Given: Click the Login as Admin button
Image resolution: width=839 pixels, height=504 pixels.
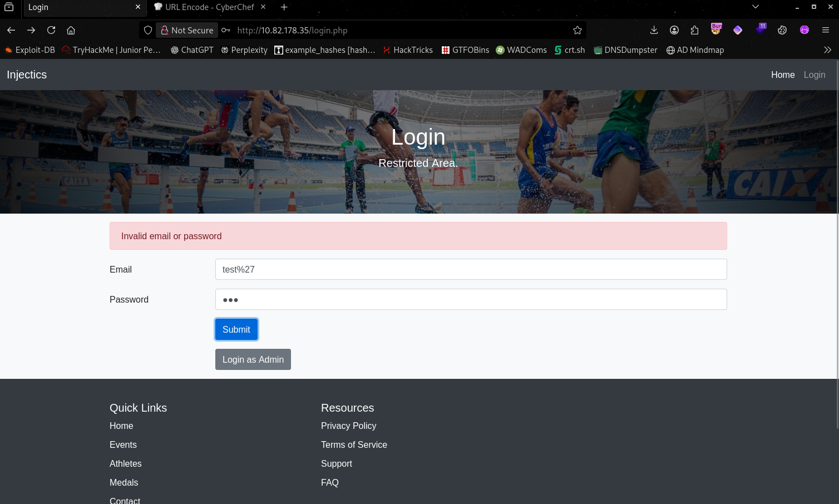Looking at the screenshot, I should (x=253, y=359).
